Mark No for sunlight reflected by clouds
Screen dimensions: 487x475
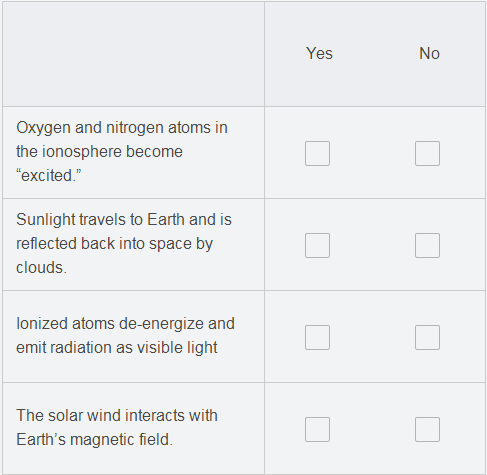tap(427, 245)
